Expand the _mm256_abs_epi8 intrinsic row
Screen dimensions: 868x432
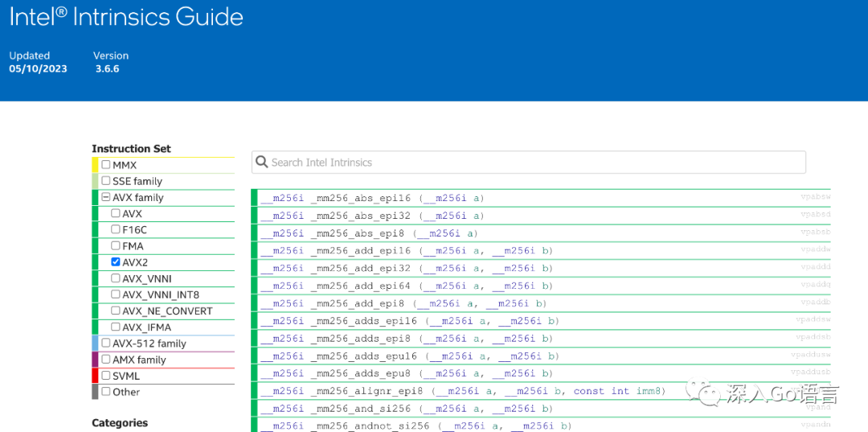pos(541,233)
